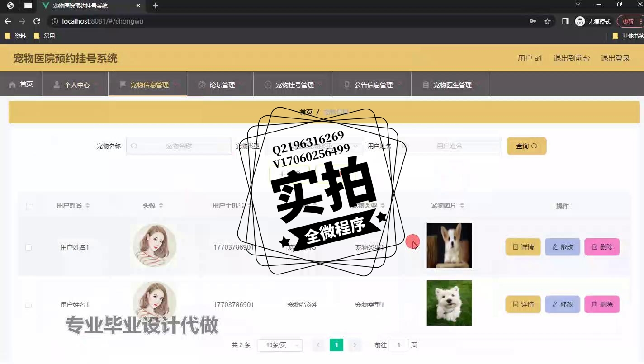Go back to the previous browser page

click(8, 21)
